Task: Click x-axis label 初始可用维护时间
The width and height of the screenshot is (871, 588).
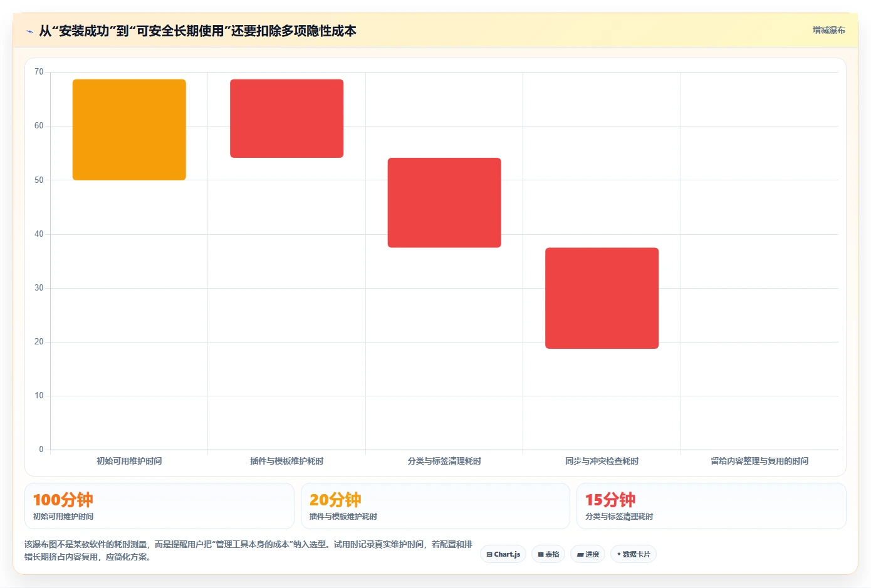Action: click(129, 461)
